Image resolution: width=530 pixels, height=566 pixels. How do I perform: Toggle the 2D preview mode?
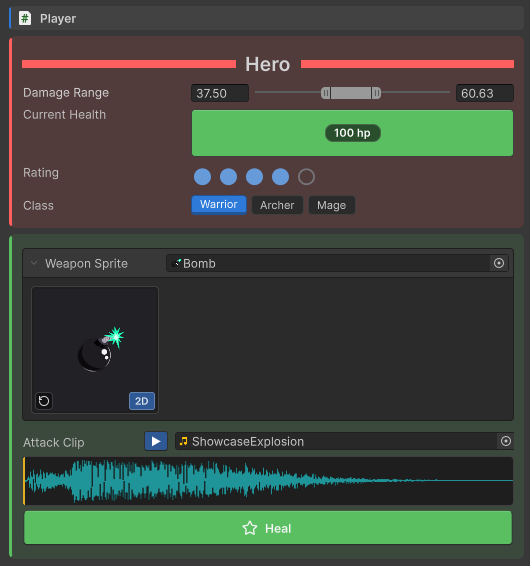pos(142,401)
